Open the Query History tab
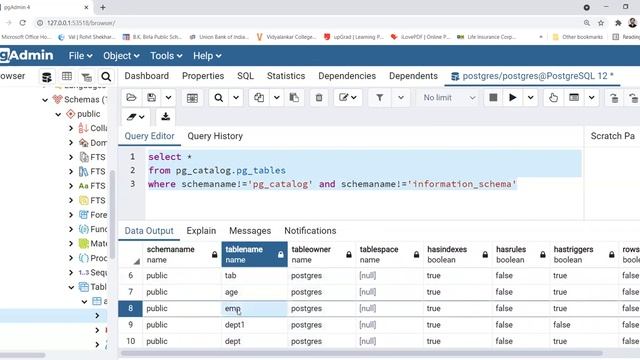Screen dimensions: 640x360 click(x=215, y=136)
